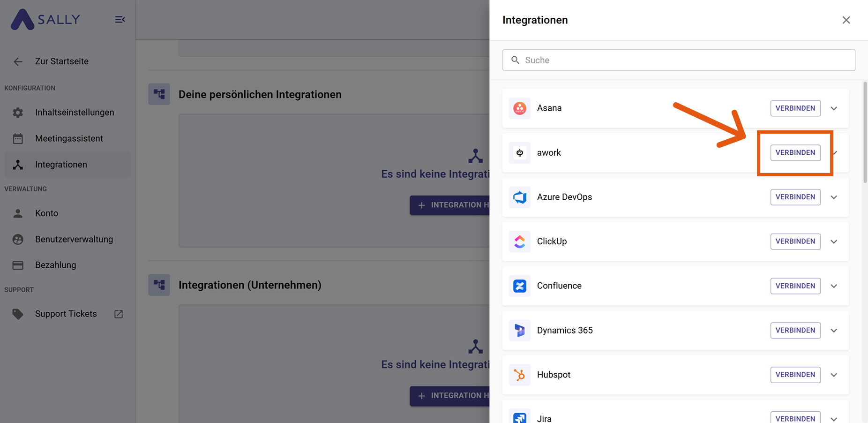868x423 pixels.
Task: Expand the Azure DevOps row chevron
Action: (x=834, y=197)
